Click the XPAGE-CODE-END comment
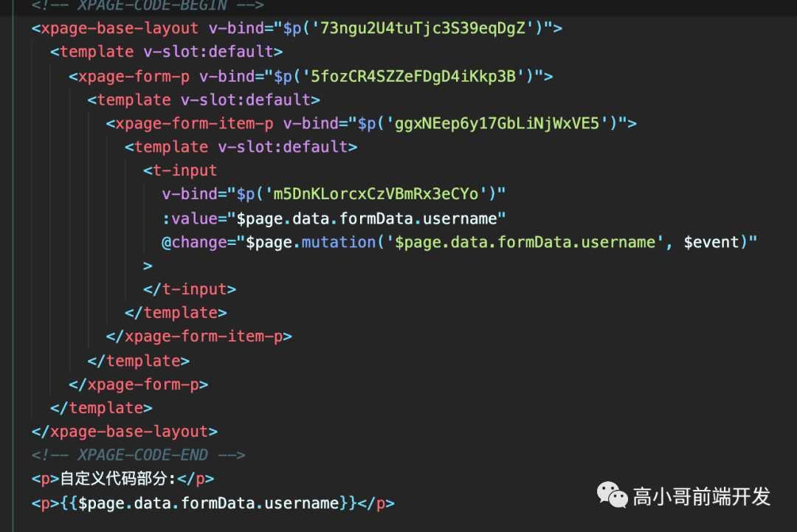 point(138,455)
